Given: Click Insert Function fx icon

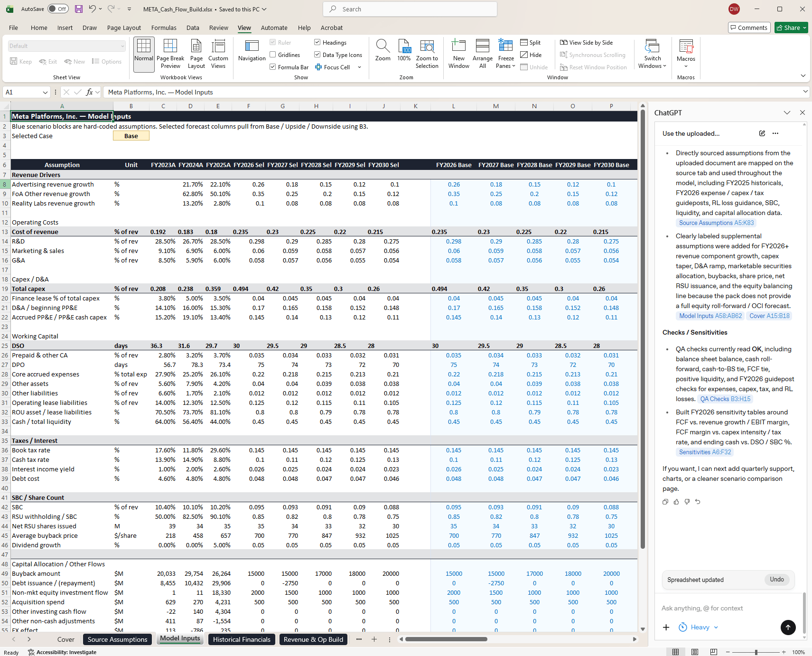Looking at the screenshot, I should coord(89,92).
